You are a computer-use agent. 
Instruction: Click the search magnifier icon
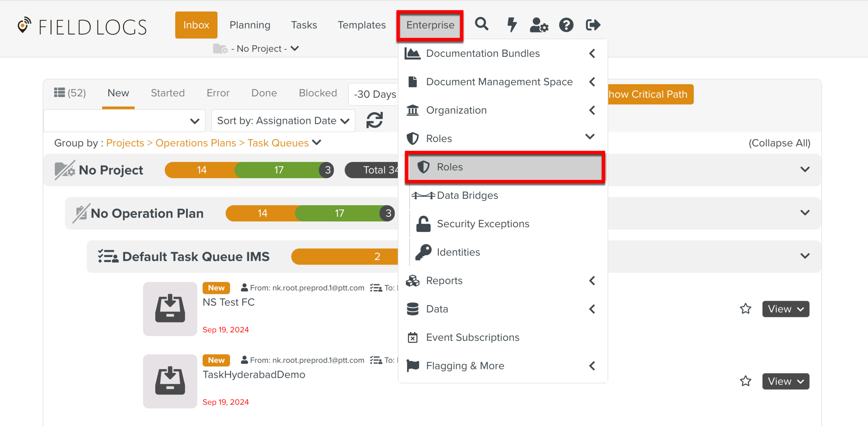coord(482,25)
